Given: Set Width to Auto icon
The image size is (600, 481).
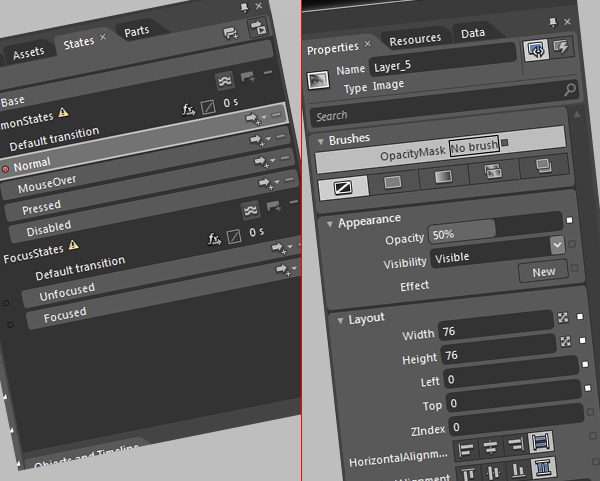Looking at the screenshot, I should point(563,317).
